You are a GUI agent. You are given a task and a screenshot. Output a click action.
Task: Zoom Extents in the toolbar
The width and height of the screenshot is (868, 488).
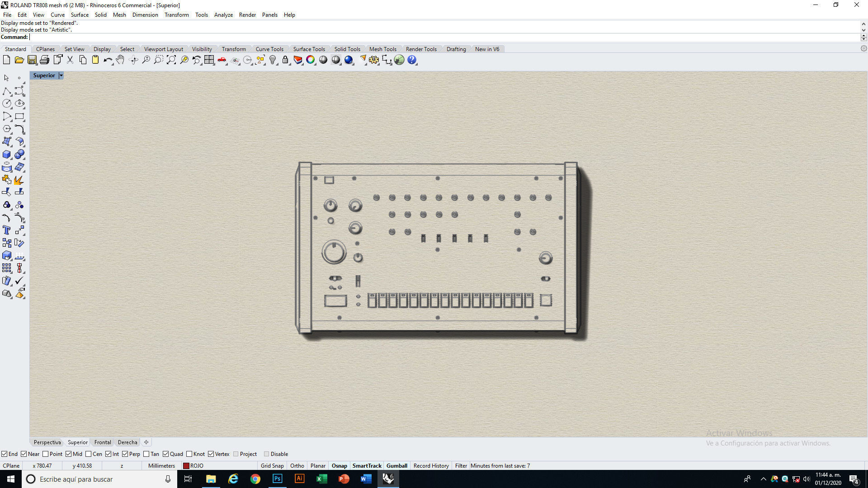click(171, 60)
